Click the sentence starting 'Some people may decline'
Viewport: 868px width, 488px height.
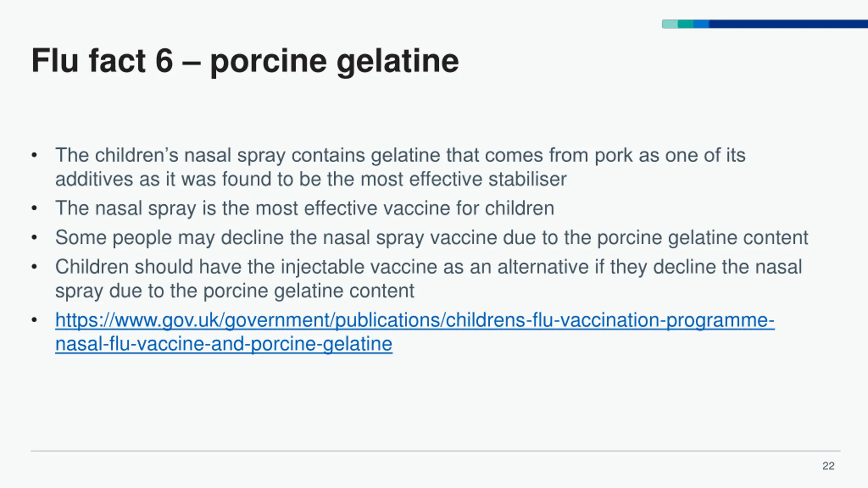[431, 238]
